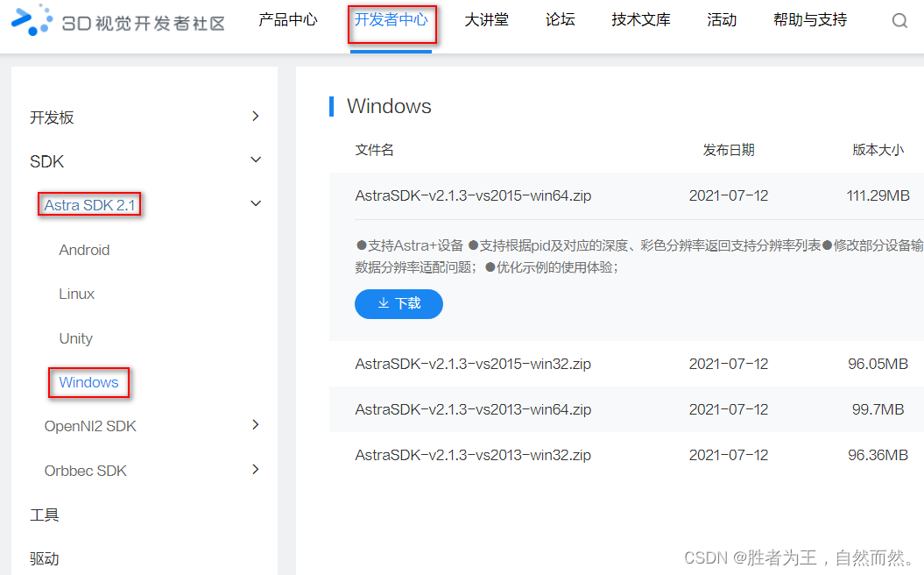Select the 开发者中心 tab
This screenshot has height=575, width=924.
point(391,20)
